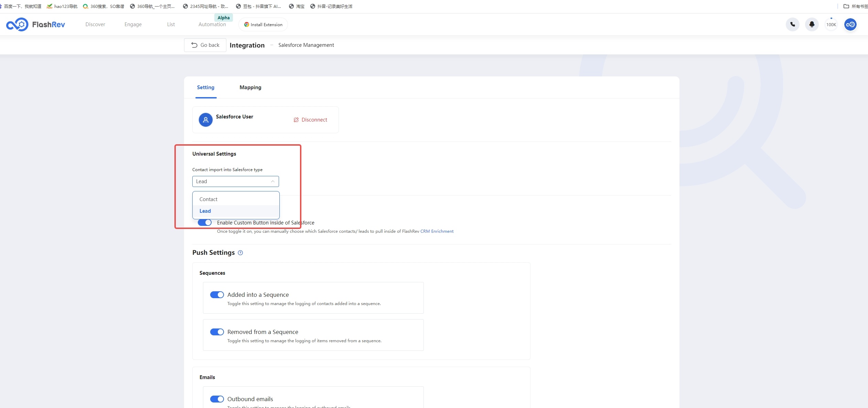This screenshot has height=408, width=868.
Task: Click the 100K credits badge
Action: 831,24
